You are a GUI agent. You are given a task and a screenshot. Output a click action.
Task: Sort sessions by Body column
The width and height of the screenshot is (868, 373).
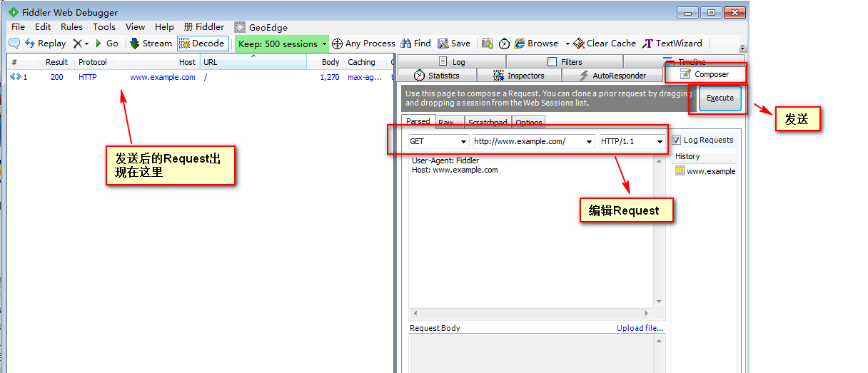[325, 62]
